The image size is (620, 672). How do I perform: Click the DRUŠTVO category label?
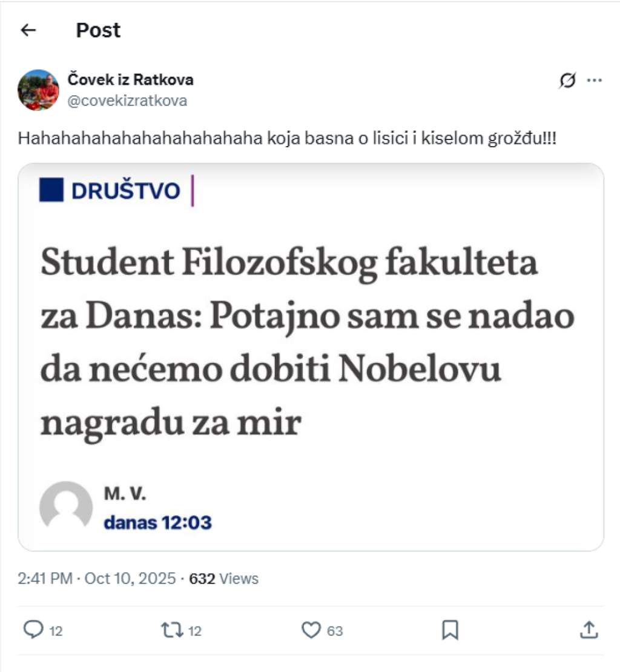(x=125, y=191)
